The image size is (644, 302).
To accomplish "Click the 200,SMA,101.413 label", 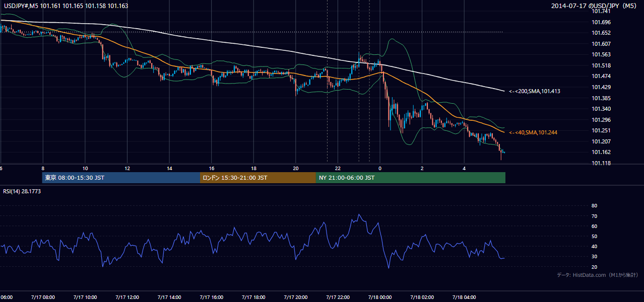I will (535, 91).
